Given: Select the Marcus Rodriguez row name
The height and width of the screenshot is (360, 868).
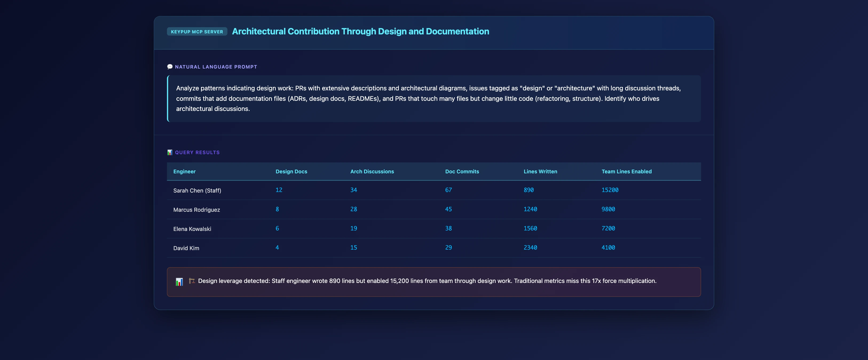Looking at the screenshot, I should [196, 210].
